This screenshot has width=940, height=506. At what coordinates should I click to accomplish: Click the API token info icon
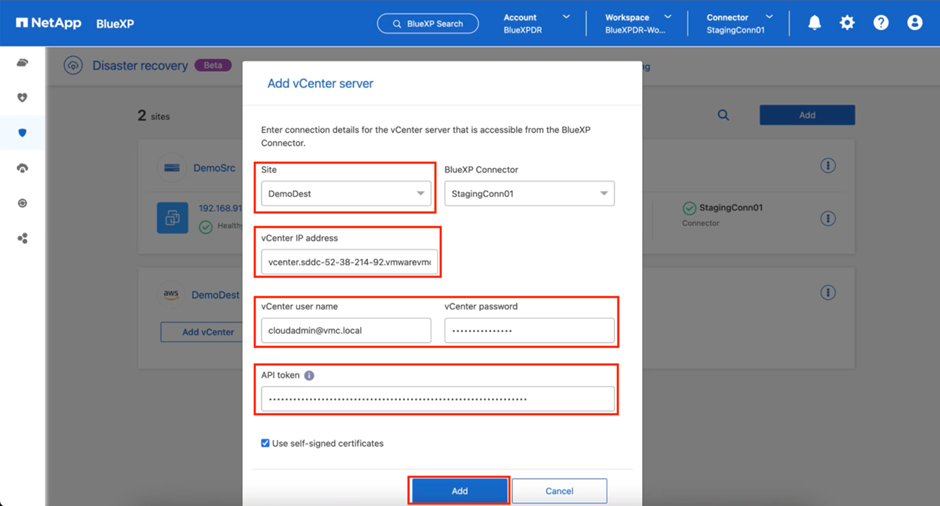tap(309, 376)
